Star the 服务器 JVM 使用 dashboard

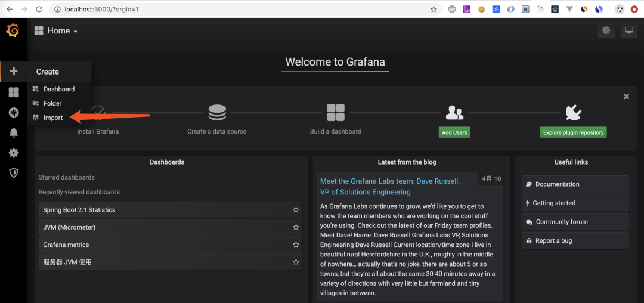point(296,262)
